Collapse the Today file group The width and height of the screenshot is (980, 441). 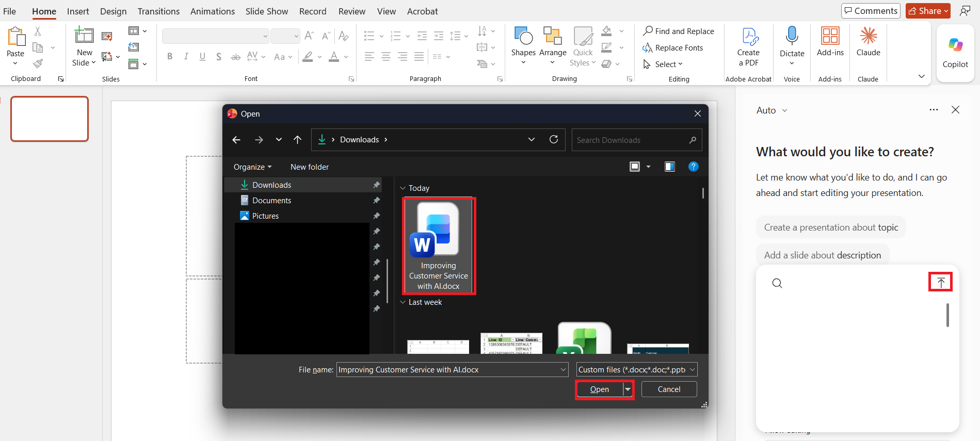403,188
